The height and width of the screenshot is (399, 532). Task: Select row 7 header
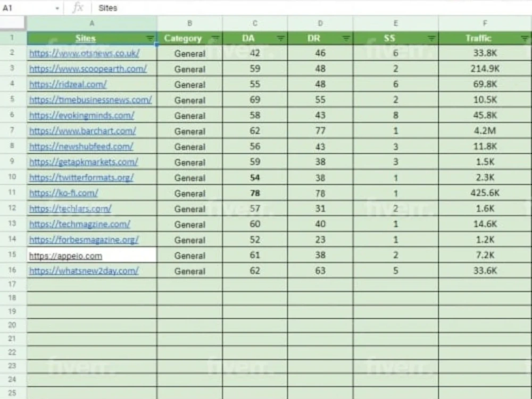13,131
